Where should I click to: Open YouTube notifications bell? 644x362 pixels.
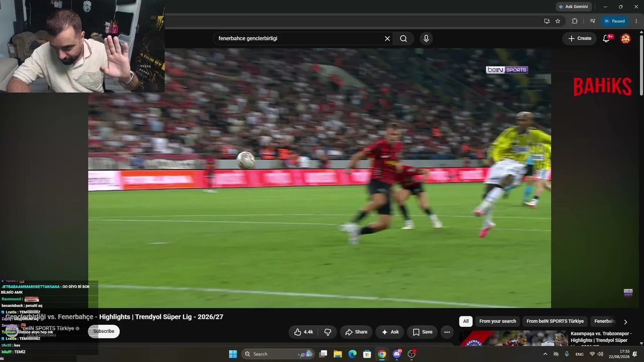(607, 39)
